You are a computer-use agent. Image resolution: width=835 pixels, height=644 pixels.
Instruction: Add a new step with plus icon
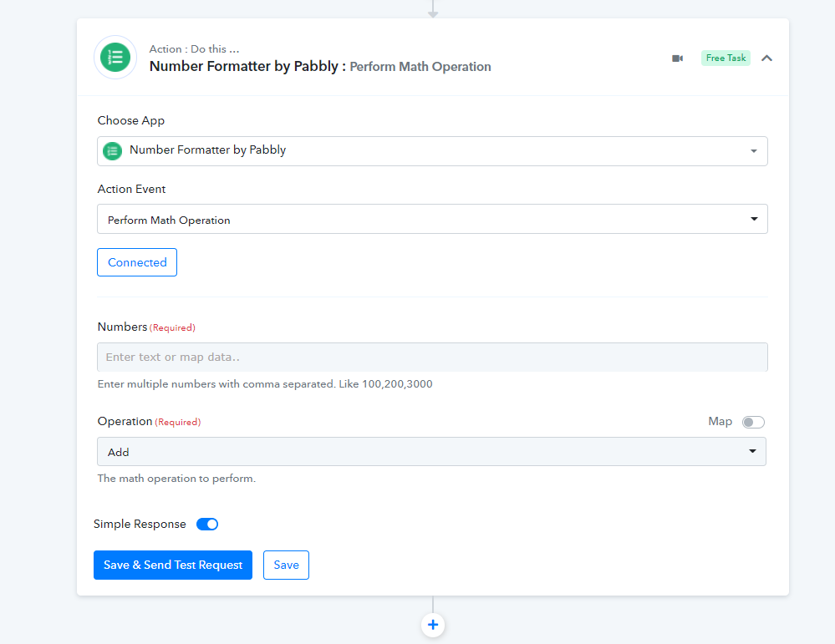[433, 625]
